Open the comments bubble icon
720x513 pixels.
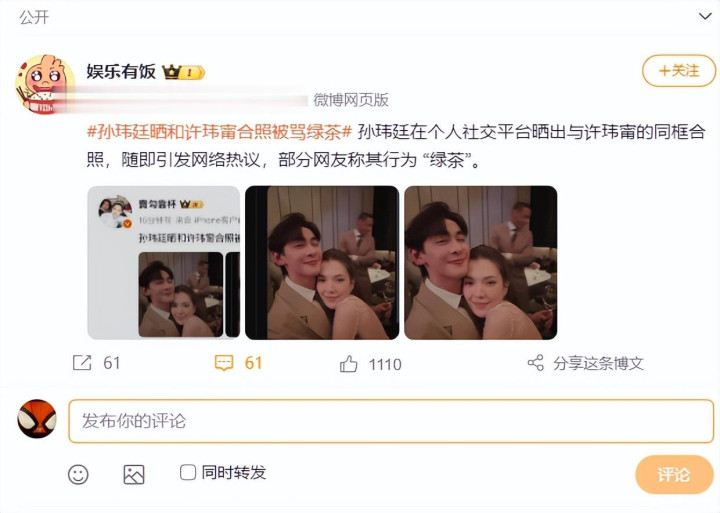(224, 363)
